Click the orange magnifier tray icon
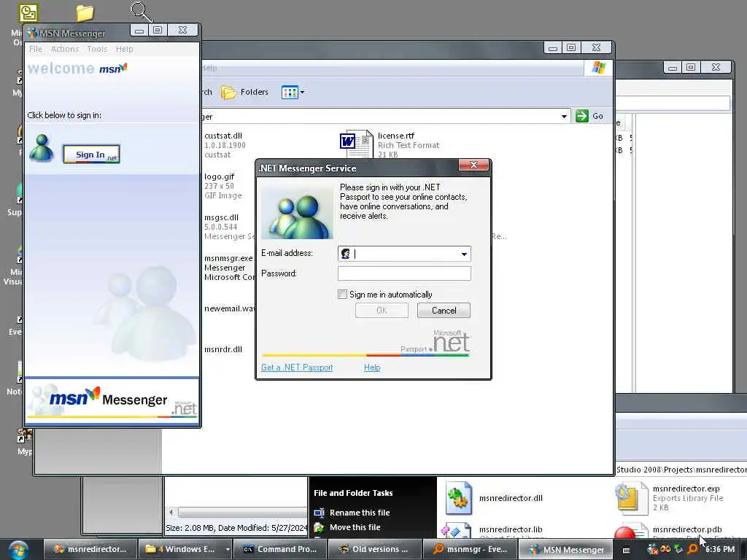Image resolution: width=747 pixels, height=560 pixels. (692, 550)
